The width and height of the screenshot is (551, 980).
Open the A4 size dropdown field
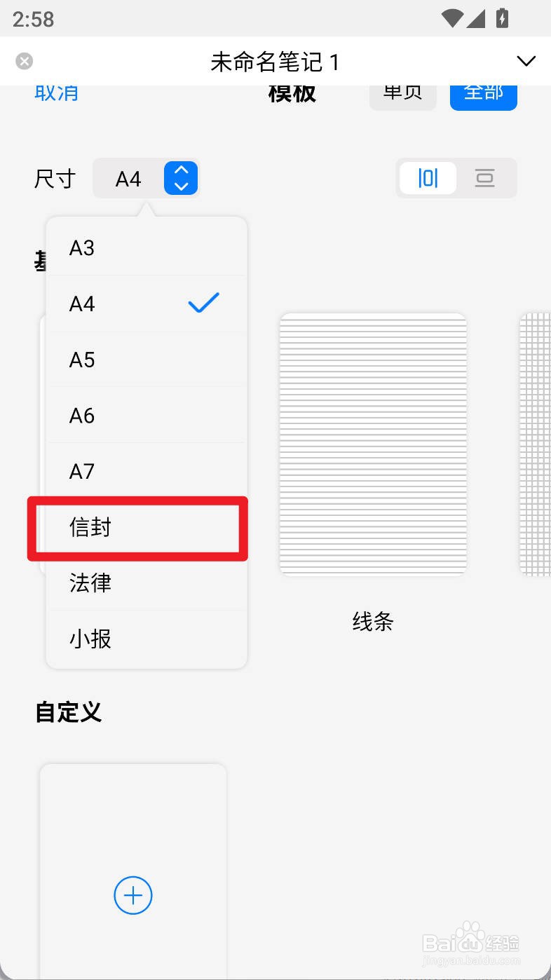pos(146,178)
